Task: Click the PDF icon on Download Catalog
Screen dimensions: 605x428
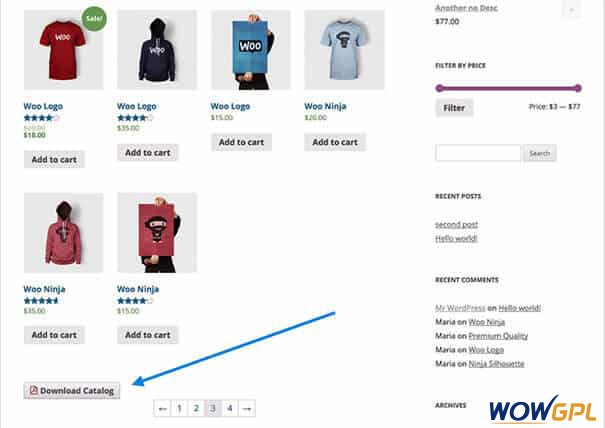Action: [x=34, y=390]
